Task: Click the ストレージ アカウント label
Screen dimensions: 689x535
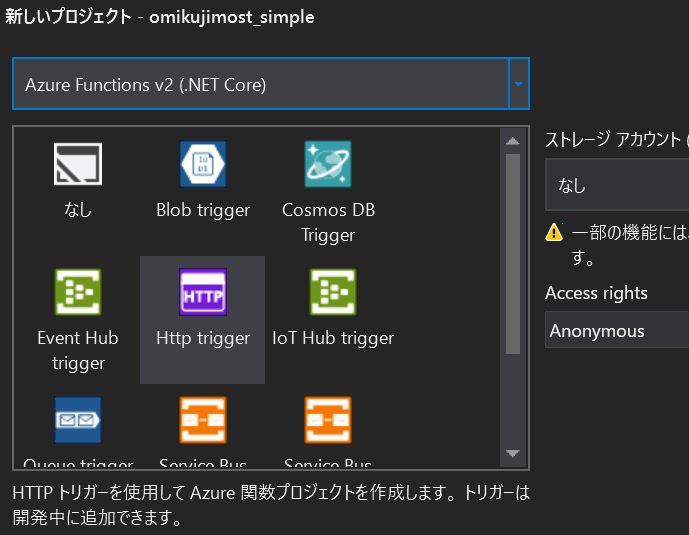Action: pyautogui.click(x=613, y=140)
